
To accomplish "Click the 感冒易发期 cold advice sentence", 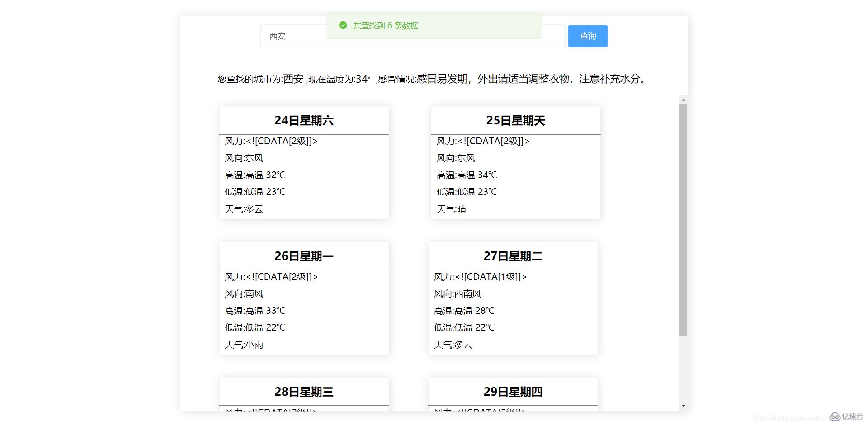I will coord(531,79).
